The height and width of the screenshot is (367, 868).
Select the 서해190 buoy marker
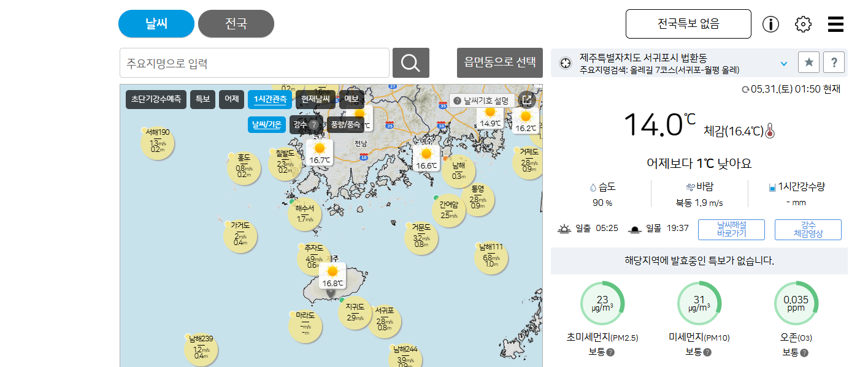point(158,143)
